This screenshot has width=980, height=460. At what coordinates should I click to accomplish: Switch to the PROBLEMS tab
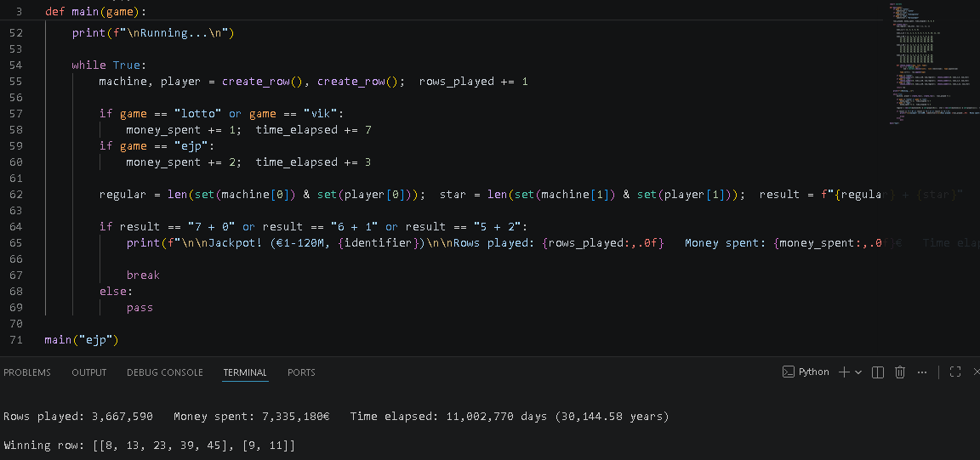coord(27,372)
